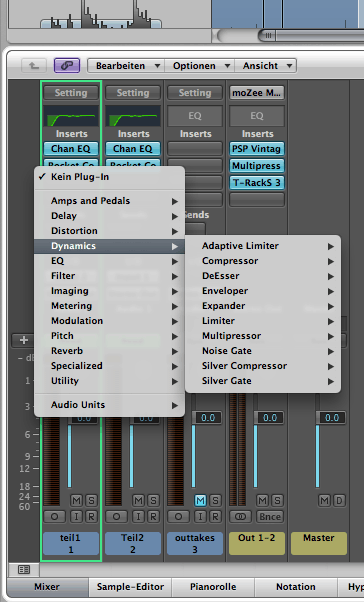This screenshot has height=602, width=364.
Task: Choose Compressor from Dynamics submenu
Action: pyautogui.click(x=263, y=261)
